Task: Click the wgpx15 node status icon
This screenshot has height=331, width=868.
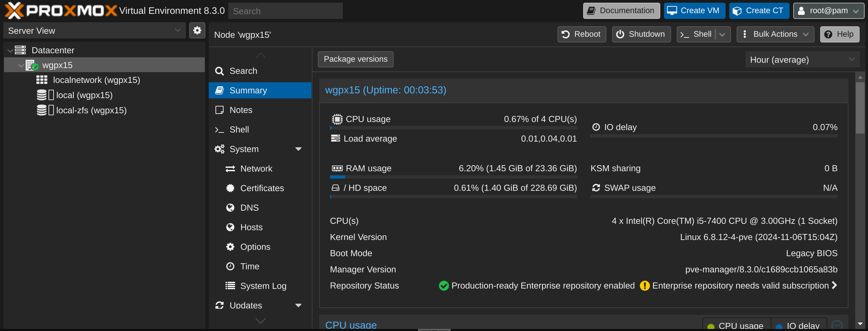Action: [x=32, y=65]
